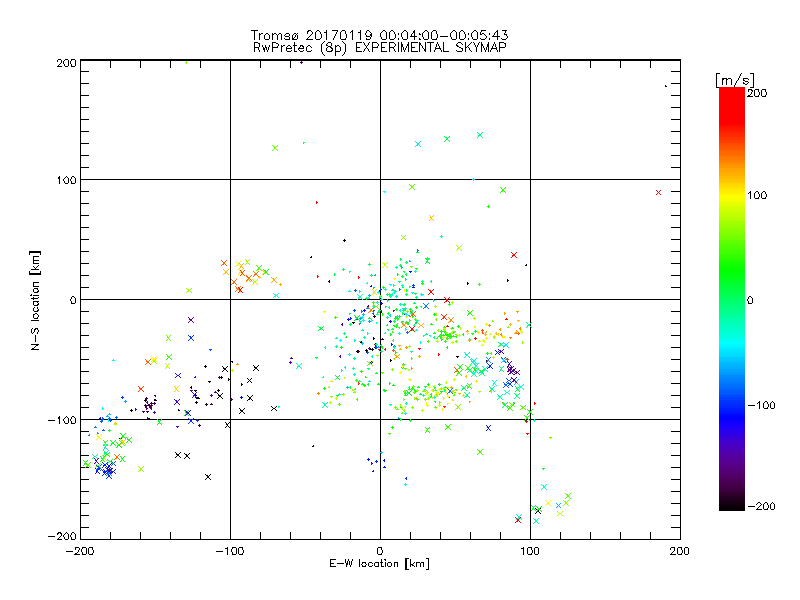This screenshot has height=600, width=800.
Task: Click the red X marker at the bottom near E-W 92, N-S -185
Action: tap(518, 520)
